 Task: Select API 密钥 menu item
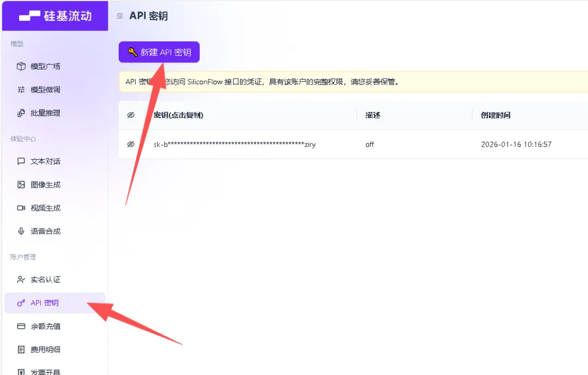pyautogui.click(x=55, y=303)
